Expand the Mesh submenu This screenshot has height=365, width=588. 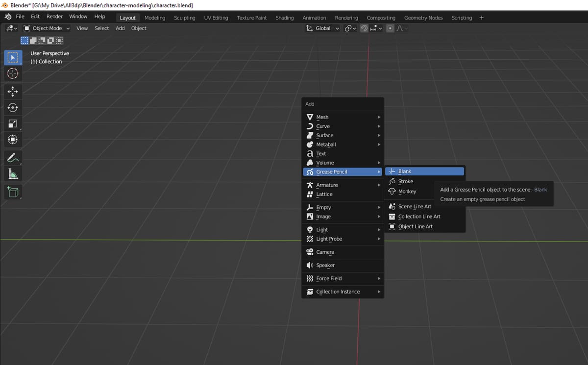tap(343, 117)
